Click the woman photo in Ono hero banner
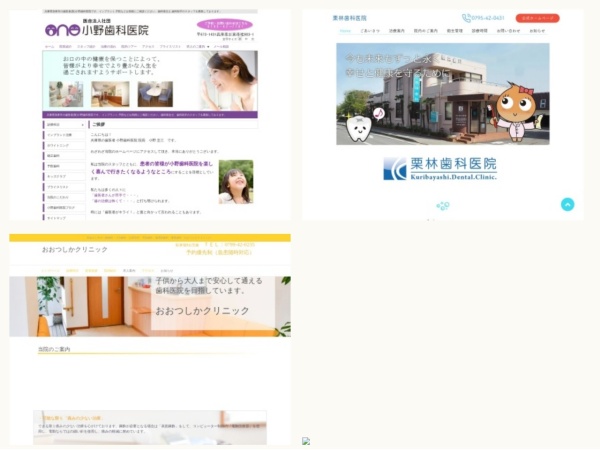 pos(228,81)
